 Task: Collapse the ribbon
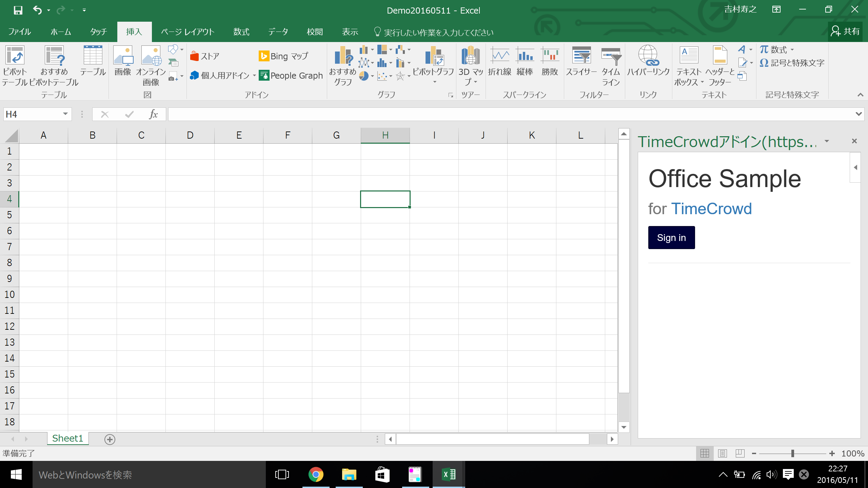coord(860,95)
